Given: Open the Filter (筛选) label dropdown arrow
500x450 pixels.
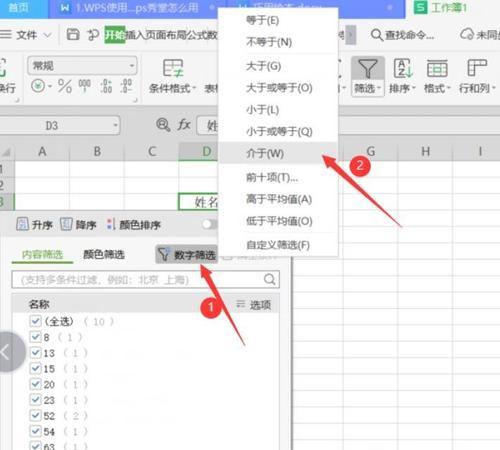Looking at the screenshot, I should click(x=379, y=88).
